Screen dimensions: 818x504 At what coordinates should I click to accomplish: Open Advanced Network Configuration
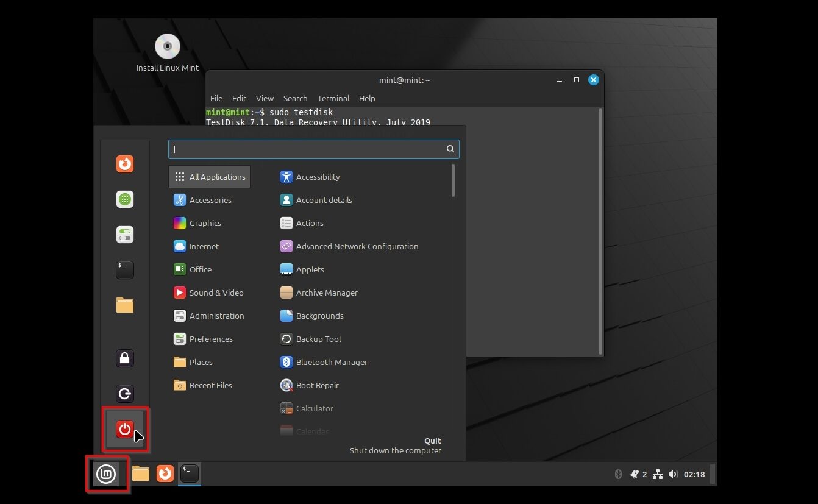click(x=357, y=246)
